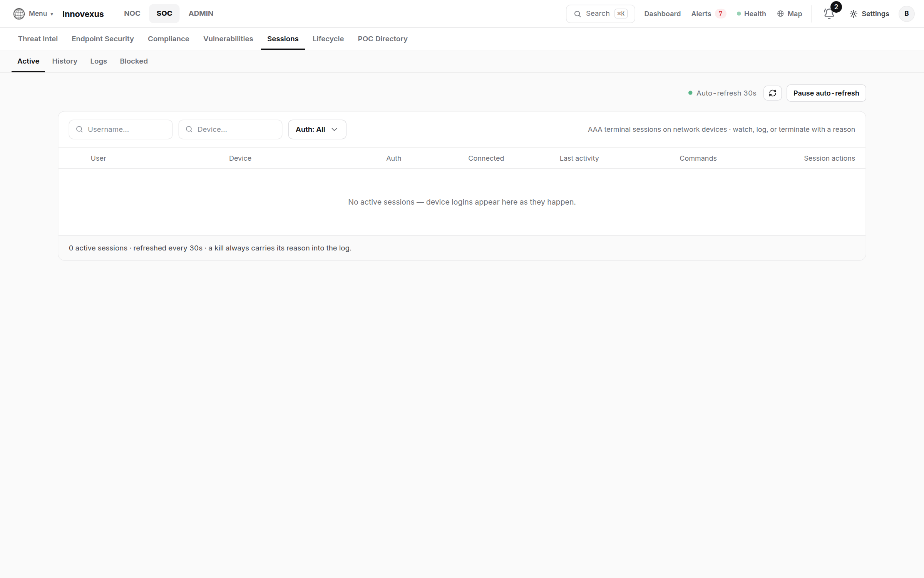Click the manual refresh icon button

772,93
